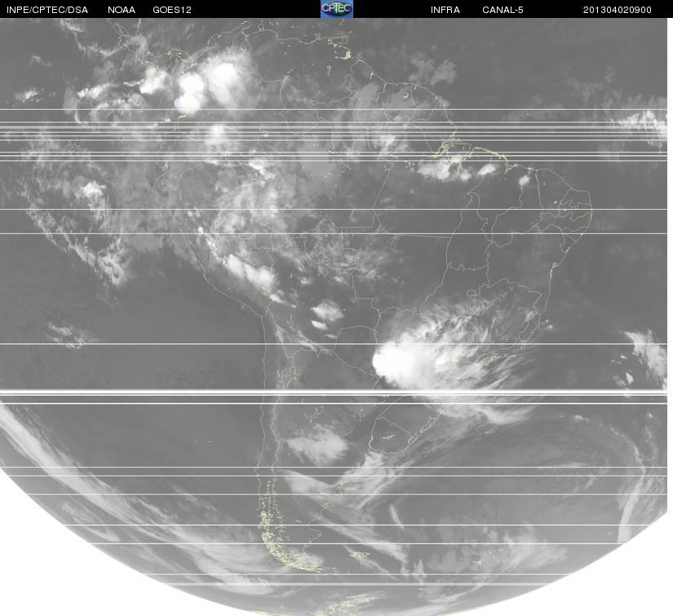Click the INFRA label in header
Screen dimensions: 673x616
pos(445,10)
